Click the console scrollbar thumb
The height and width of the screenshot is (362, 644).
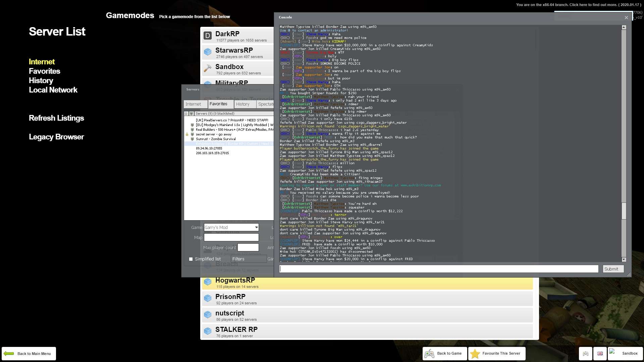(624, 211)
